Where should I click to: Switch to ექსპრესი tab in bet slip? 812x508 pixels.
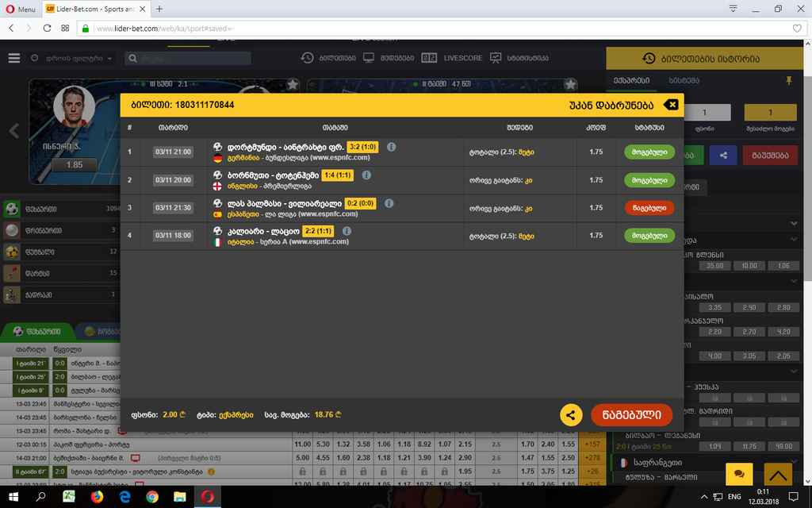(x=631, y=80)
